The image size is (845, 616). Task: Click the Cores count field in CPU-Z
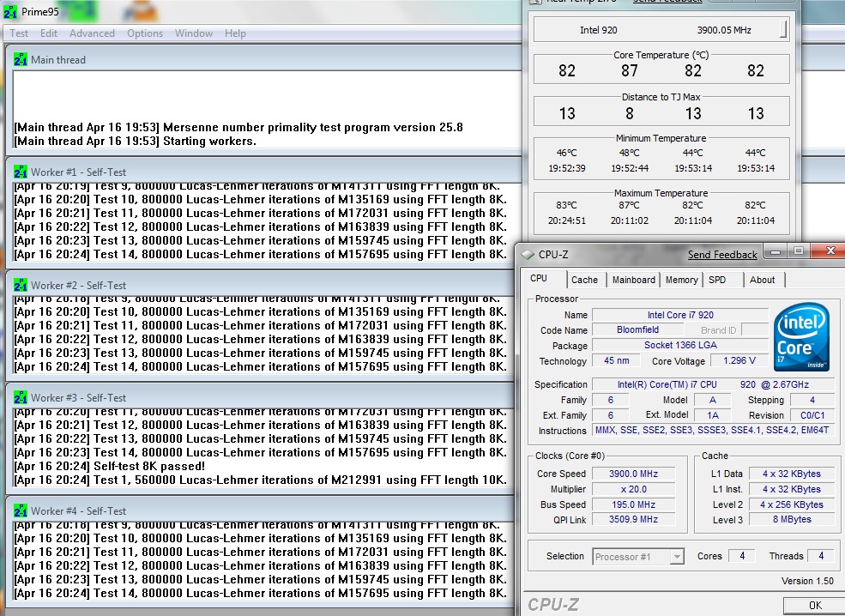[x=742, y=556]
